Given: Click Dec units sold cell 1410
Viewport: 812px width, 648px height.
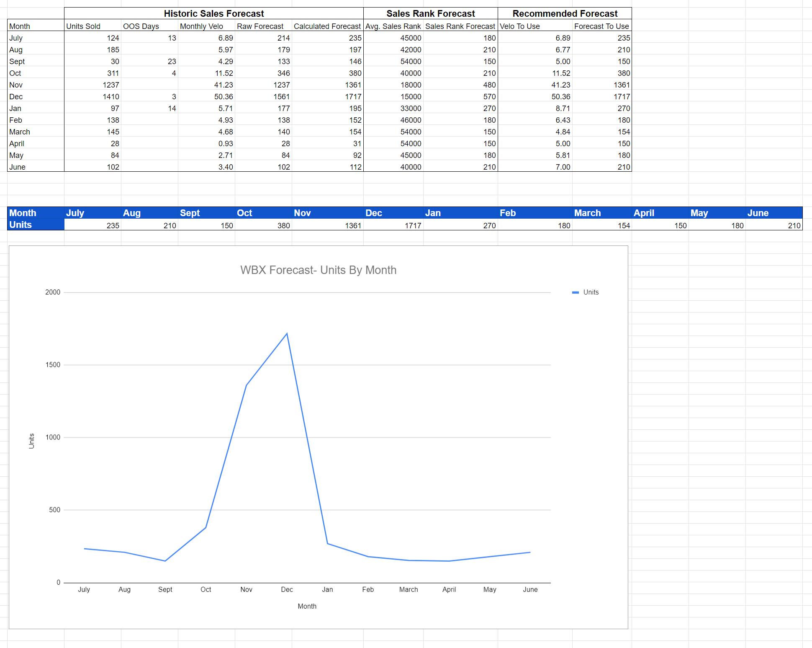Looking at the screenshot, I should click(111, 97).
